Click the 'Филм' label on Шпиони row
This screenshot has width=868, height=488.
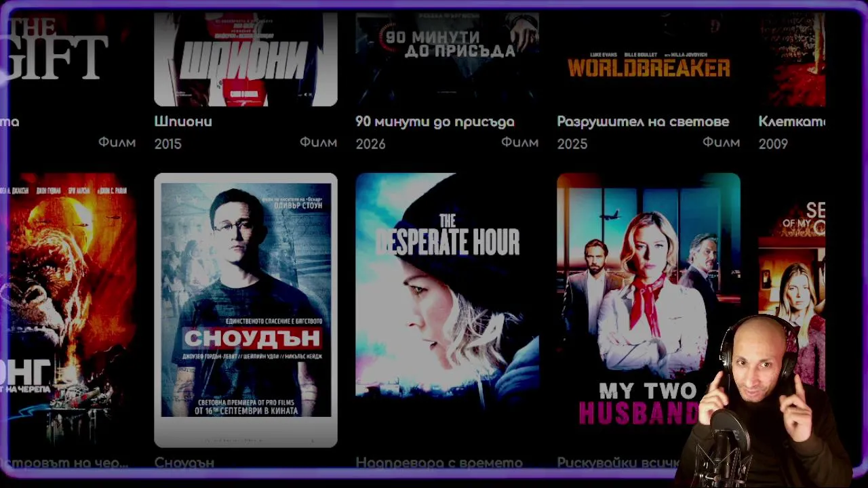coord(318,142)
